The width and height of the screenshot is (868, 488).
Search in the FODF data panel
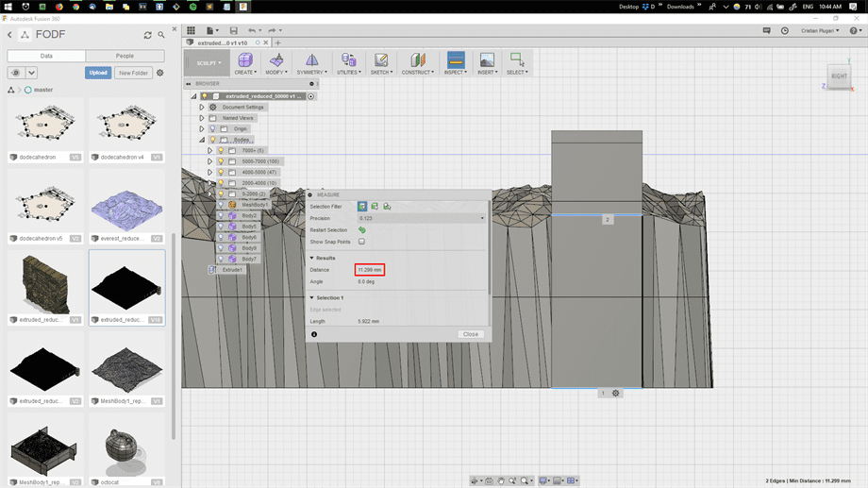tap(161, 35)
